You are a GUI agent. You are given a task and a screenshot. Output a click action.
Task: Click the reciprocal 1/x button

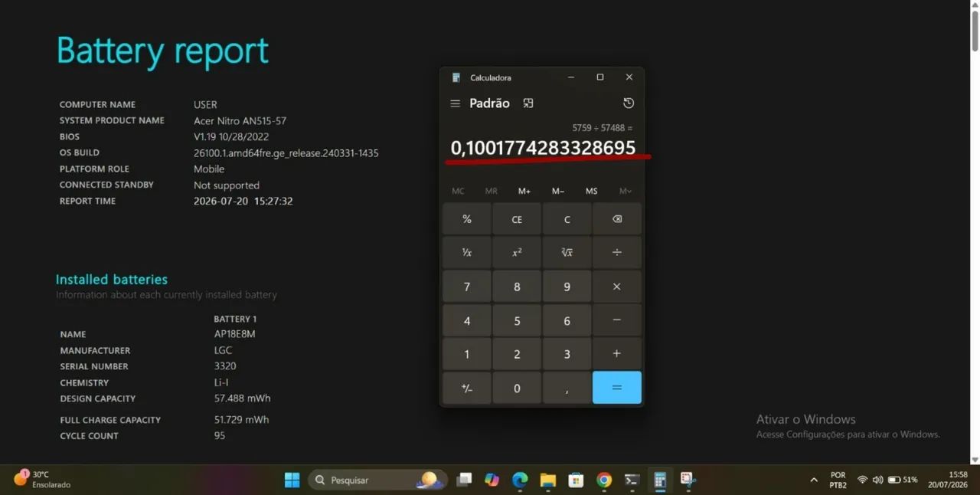coord(467,253)
